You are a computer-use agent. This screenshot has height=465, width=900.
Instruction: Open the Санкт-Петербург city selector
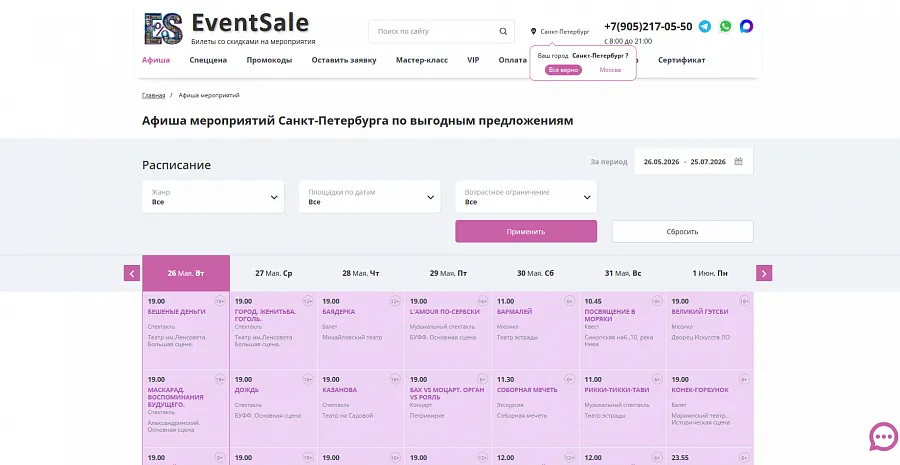tap(565, 32)
